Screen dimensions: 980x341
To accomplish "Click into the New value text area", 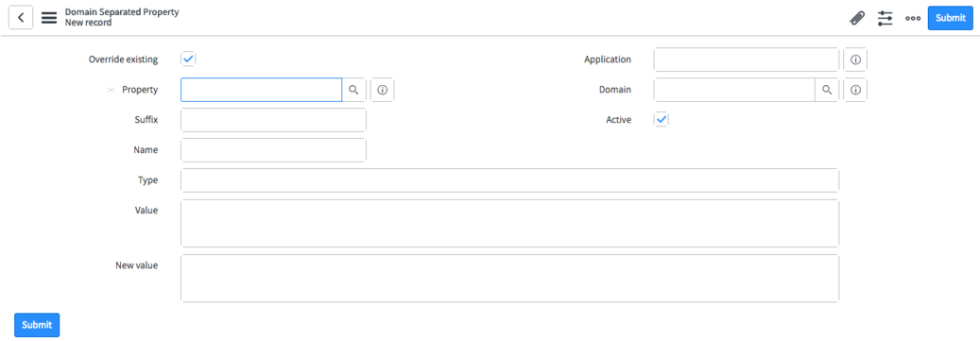I will [x=509, y=278].
